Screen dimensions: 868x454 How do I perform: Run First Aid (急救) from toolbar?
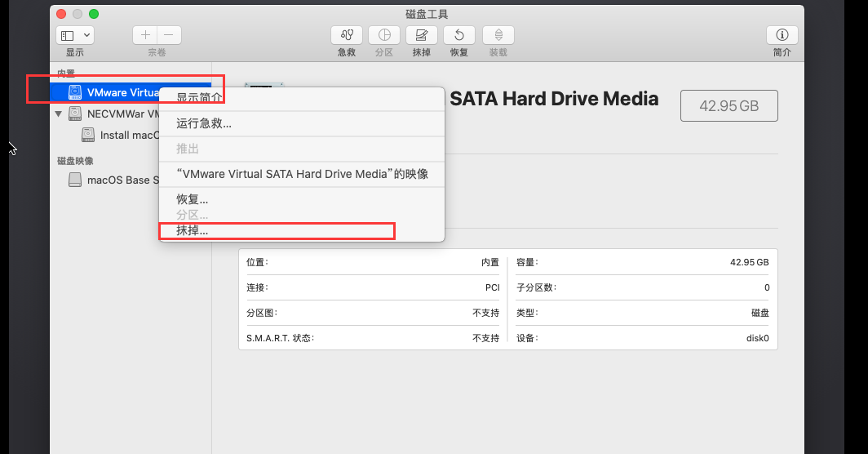[x=347, y=35]
